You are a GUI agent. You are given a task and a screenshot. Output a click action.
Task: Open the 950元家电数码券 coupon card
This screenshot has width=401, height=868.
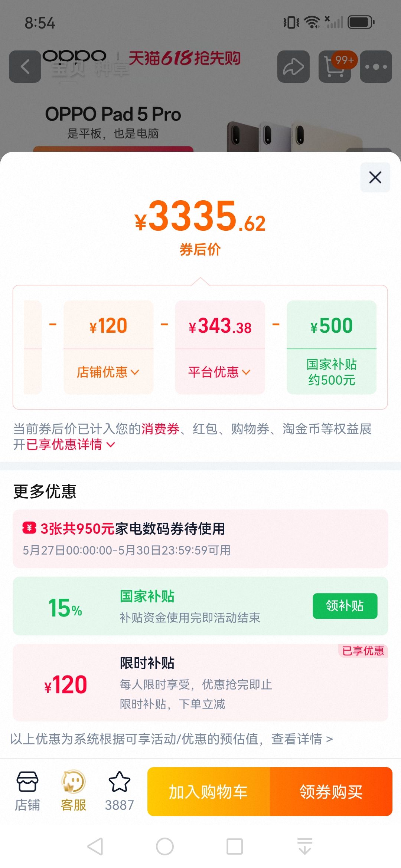200,539
